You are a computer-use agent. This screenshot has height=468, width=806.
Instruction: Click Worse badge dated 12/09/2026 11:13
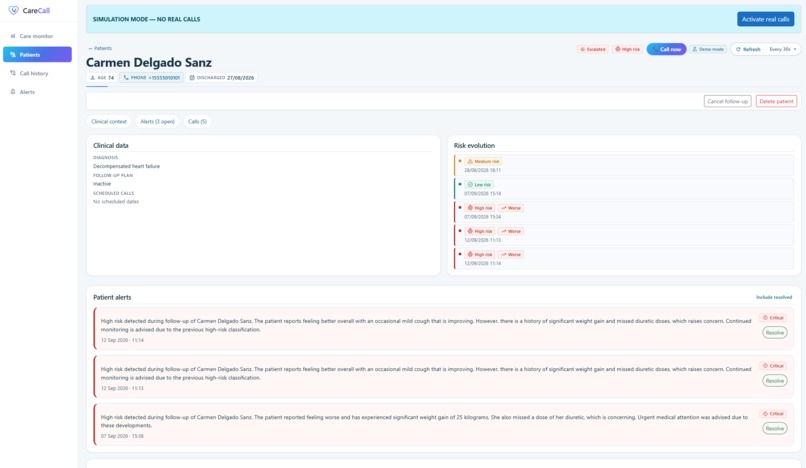point(510,231)
